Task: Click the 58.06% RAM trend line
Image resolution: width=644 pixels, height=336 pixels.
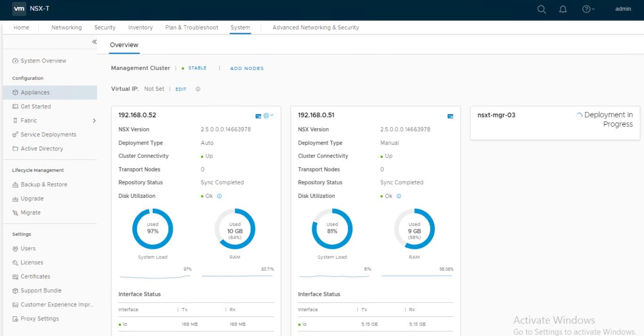Action: coord(417,276)
